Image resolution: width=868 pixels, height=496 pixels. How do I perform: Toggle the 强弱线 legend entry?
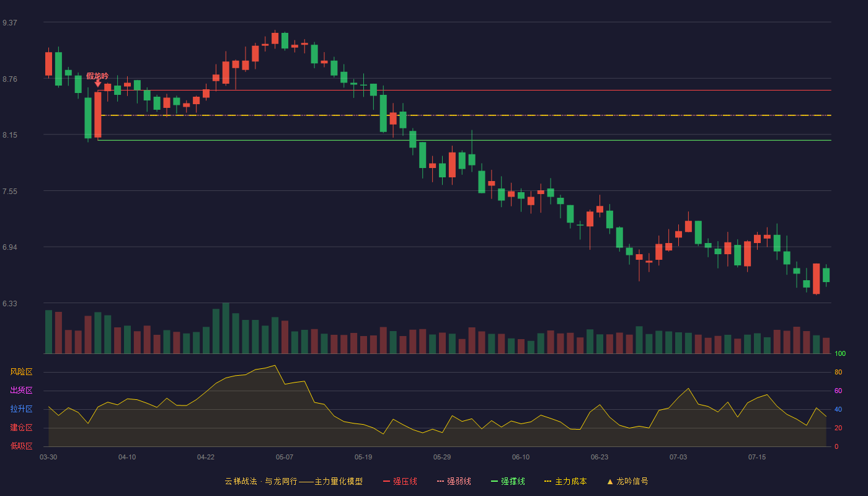pos(454,481)
